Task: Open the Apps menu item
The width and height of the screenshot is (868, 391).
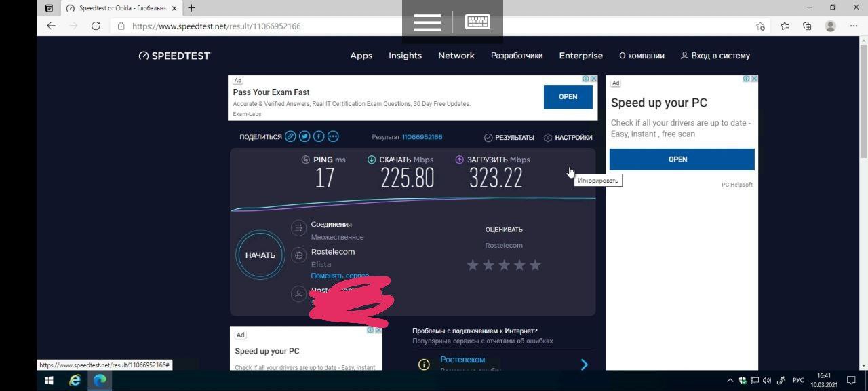Action: 361,56
